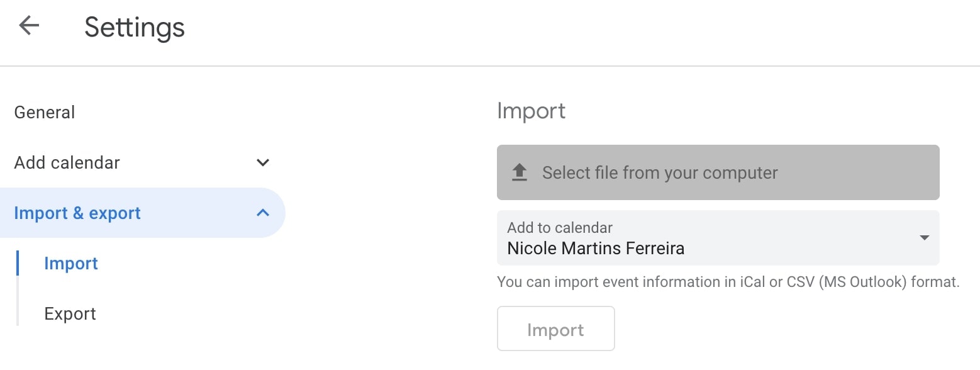Click the iCal or CSV format hint text
Screen dimensions: 980x370
coord(728,282)
